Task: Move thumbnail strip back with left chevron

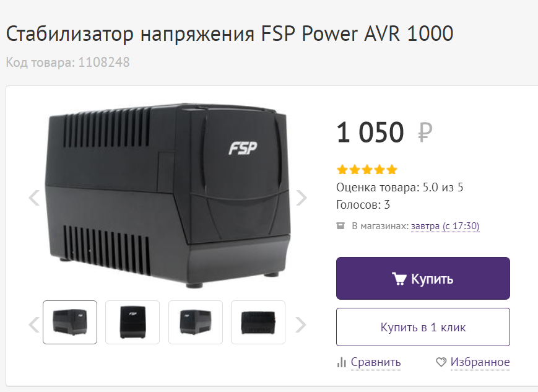Action: pos(34,324)
